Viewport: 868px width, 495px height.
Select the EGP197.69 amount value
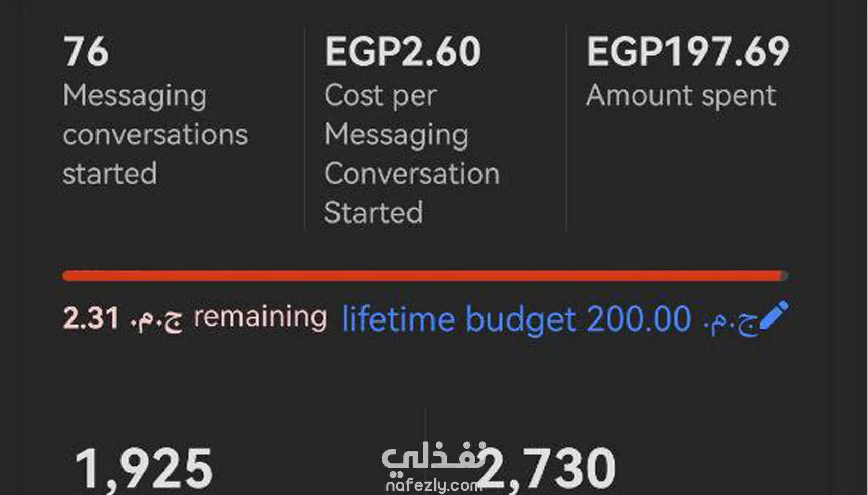688,52
